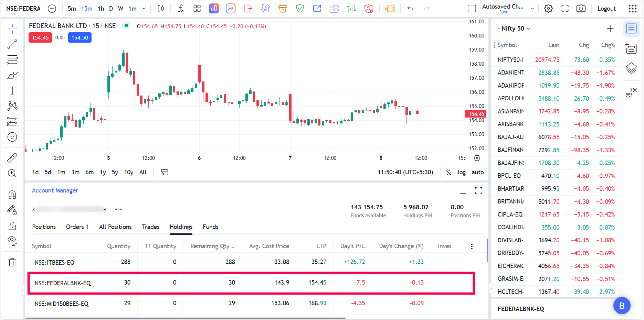
Task: Click the trash icon to remove drawings
Action: coord(12,262)
